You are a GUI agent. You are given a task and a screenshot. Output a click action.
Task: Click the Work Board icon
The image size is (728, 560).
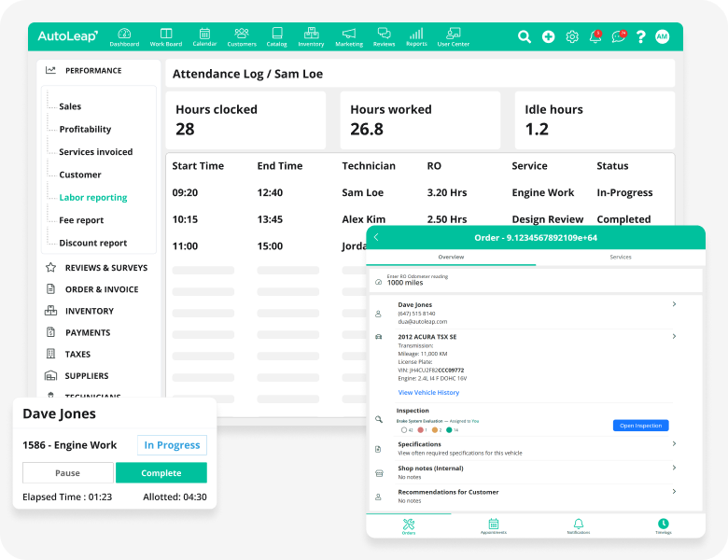(x=166, y=36)
